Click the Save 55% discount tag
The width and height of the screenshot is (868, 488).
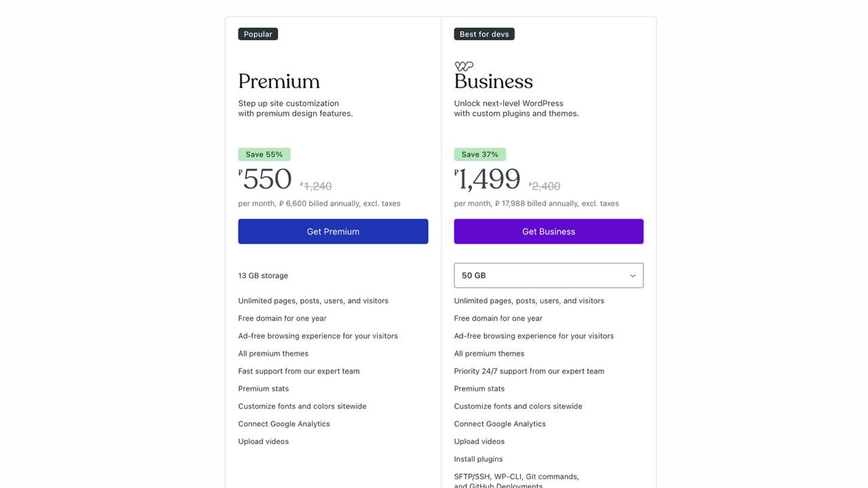click(264, 155)
